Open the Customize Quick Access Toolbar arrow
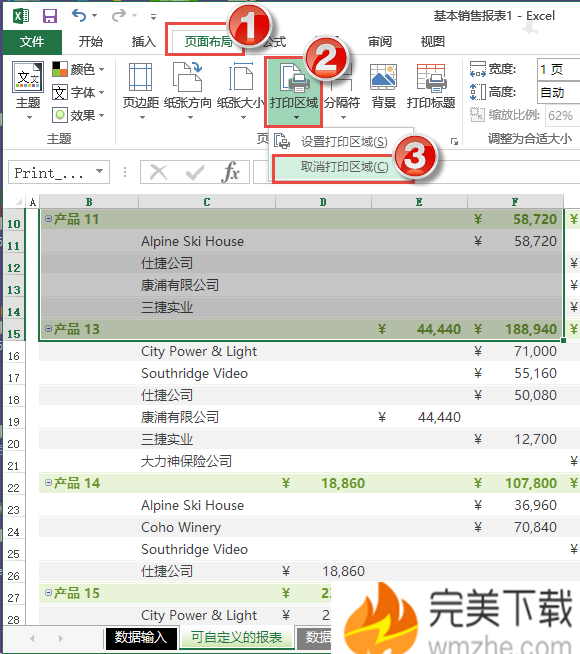 coord(153,17)
